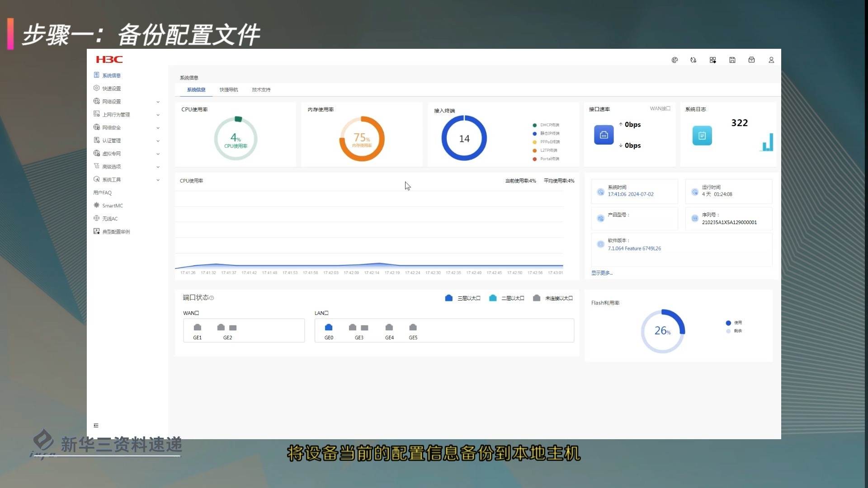The image size is (868, 488).
Task: Expand the 网络安全 menu
Action: [x=111, y=127]
